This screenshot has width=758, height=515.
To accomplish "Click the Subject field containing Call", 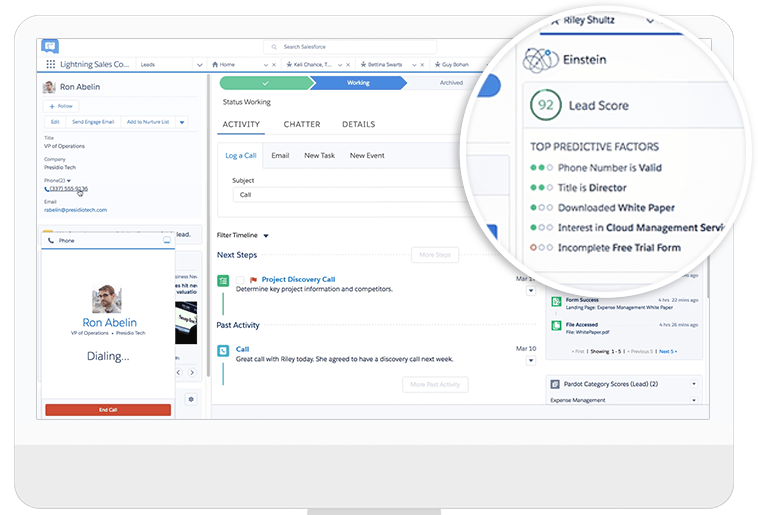I will 350,195.
